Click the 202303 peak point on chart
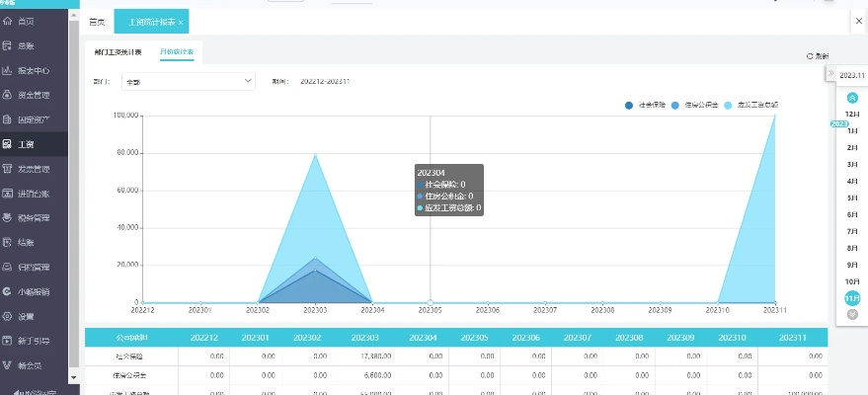 (x=315, y=154)
